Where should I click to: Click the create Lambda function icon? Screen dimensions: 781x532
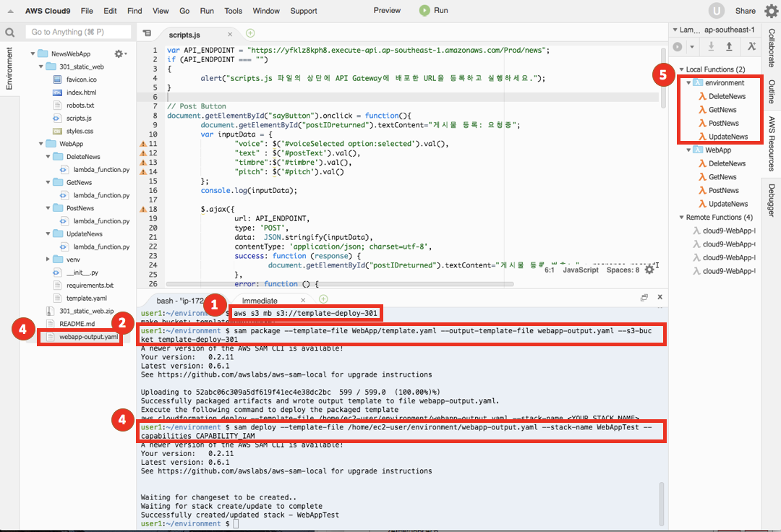751,47
